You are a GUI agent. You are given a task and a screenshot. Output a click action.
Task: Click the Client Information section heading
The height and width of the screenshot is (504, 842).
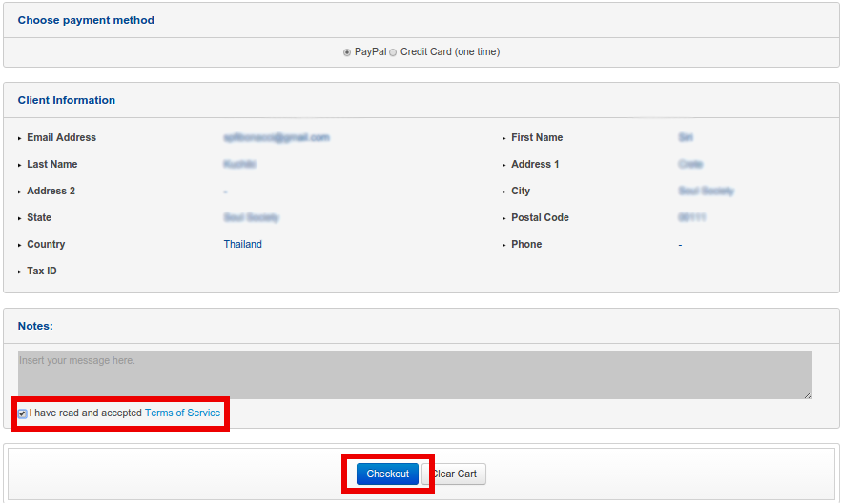pyautogui.click(x=67, y=100)
